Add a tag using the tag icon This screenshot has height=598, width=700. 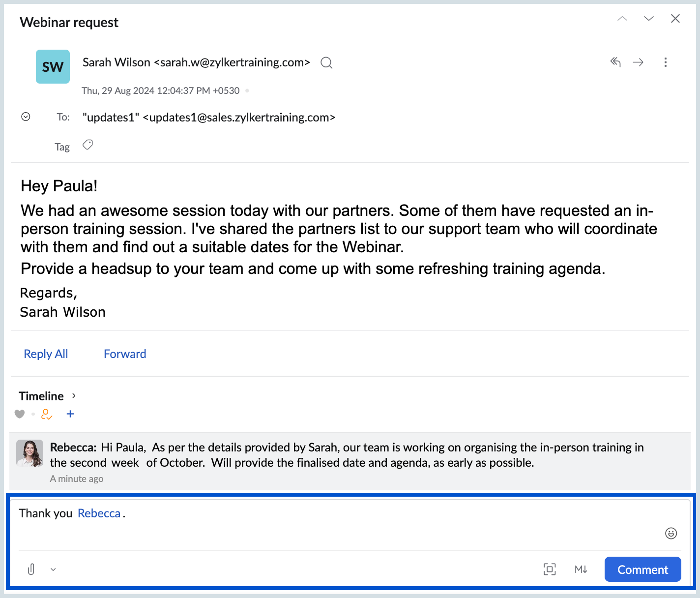(87, 145)
